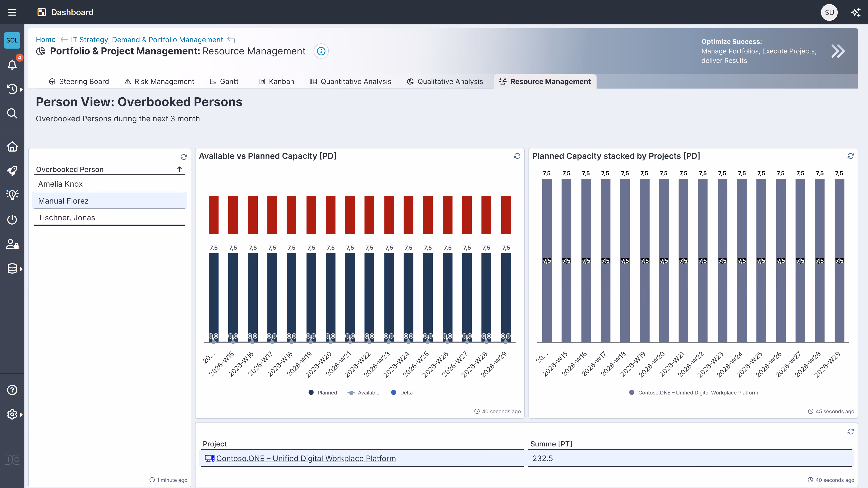
Task: Open the Contoso.ONE Unified Digital Workplace Platform link
Action: 306,458
